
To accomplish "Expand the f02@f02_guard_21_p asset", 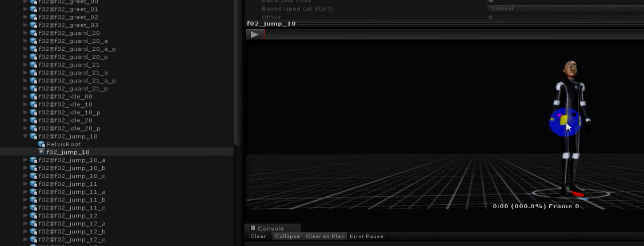I will point(26,89).
